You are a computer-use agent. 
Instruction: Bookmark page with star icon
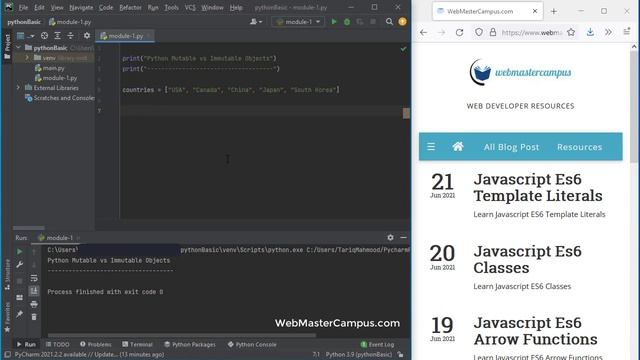[x=571, y=32]
